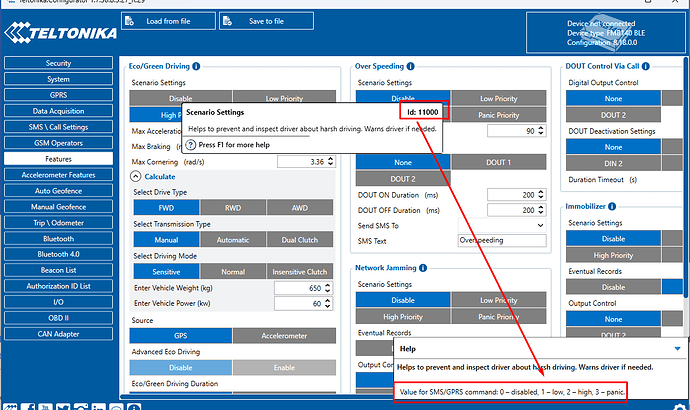Select Insensitive Clutch driving mode
690x410 pixels.
pos(300,271)
